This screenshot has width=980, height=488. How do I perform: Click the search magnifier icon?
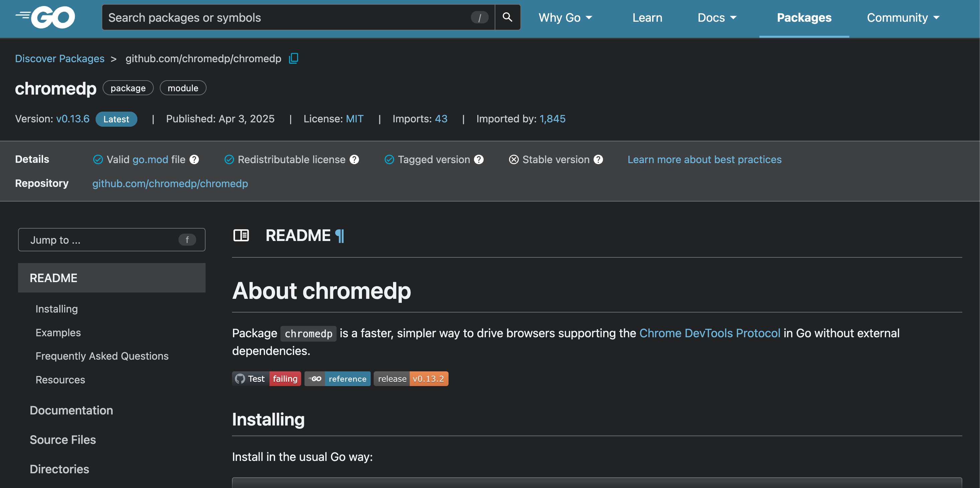tap(507, 17)
